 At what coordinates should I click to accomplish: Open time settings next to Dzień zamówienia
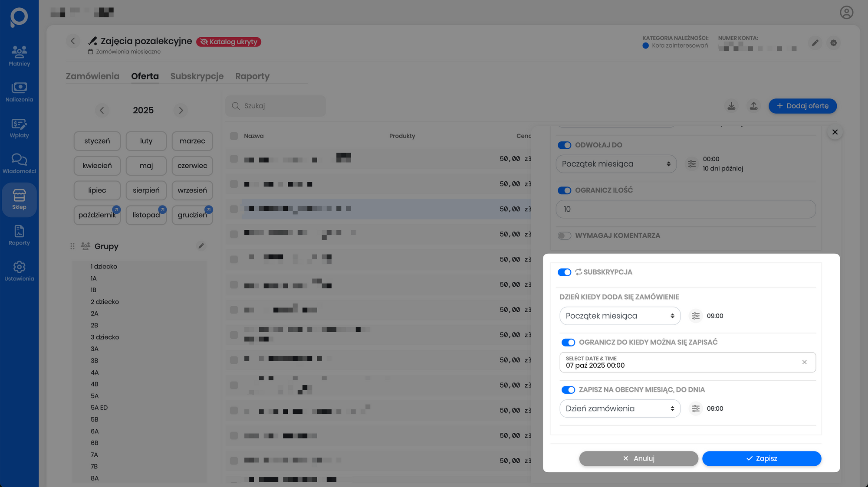tap(696, 409)
